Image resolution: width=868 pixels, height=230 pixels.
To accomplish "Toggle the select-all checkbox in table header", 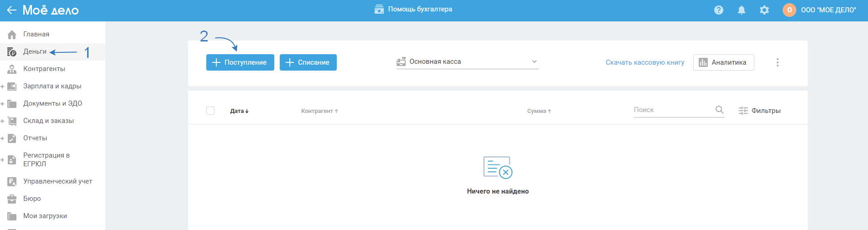I will pyautogui.click(x=210, y=111).
